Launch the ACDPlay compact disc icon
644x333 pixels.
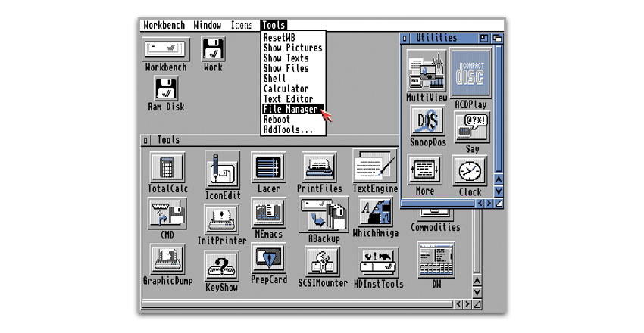(470, 74)
